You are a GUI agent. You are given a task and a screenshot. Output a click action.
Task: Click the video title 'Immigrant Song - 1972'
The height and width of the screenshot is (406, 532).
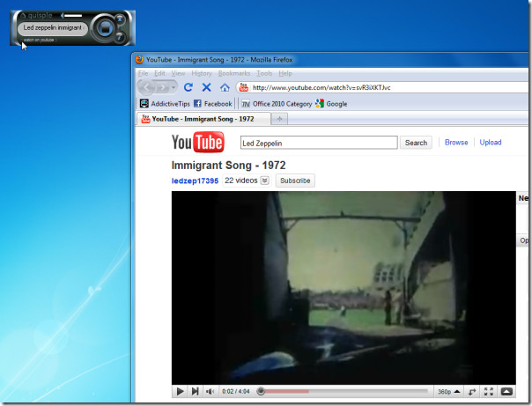(229, 166)
